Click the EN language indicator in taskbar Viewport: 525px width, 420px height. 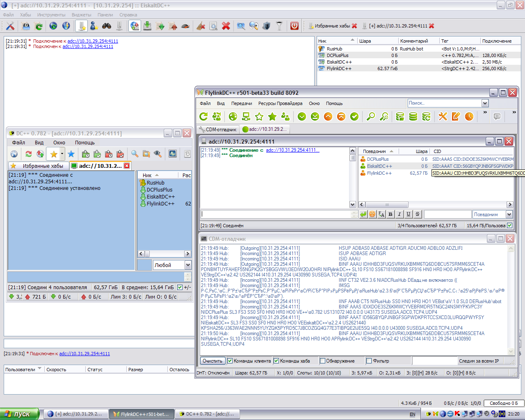coord(413,414)
